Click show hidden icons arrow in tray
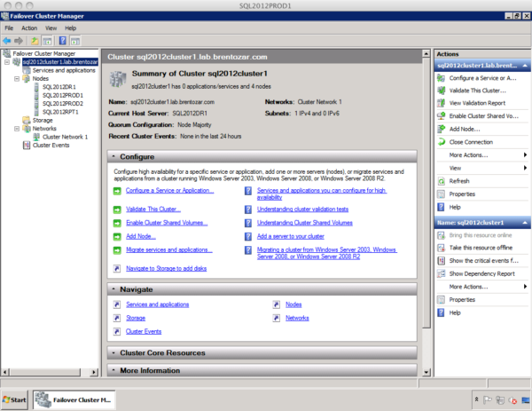The width and height of the screenshot is (532, 411). point(477,399)
